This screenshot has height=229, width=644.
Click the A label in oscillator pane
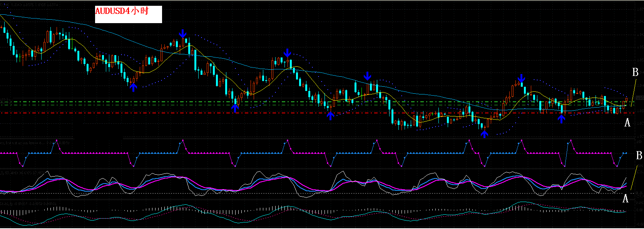[626, 198]
